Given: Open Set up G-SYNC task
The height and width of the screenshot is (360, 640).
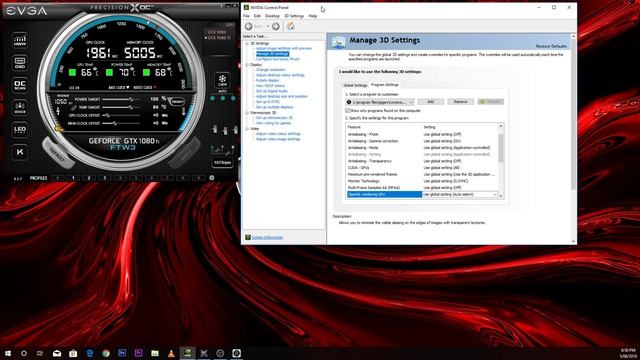Looking at the screenshot, I should pos(268,102).
